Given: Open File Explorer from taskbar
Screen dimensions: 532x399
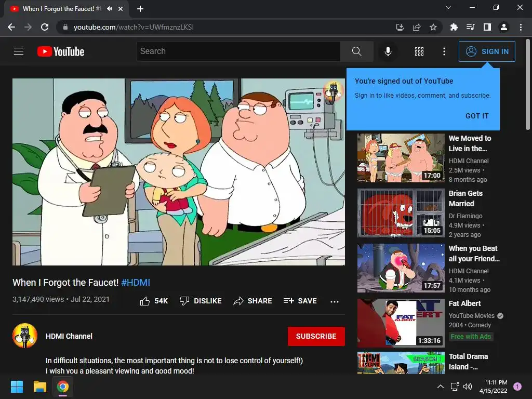Looking at the screenshot, I should [39, 387].
